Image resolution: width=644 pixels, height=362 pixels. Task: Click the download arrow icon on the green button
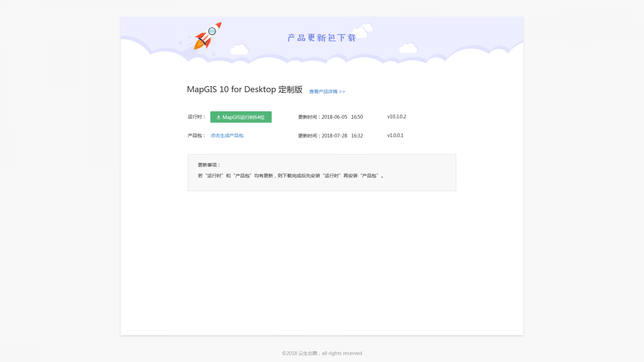[x=219, y=117]
